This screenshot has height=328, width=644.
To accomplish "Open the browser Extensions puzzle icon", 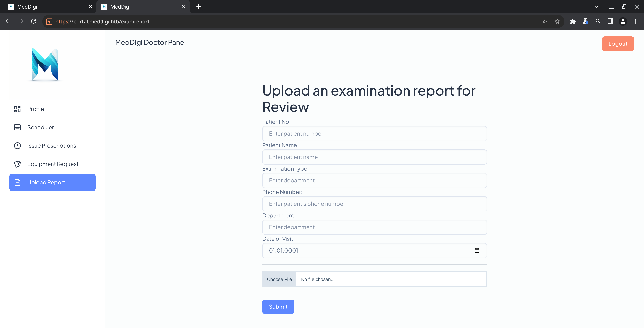I will (x=573, y=21).
